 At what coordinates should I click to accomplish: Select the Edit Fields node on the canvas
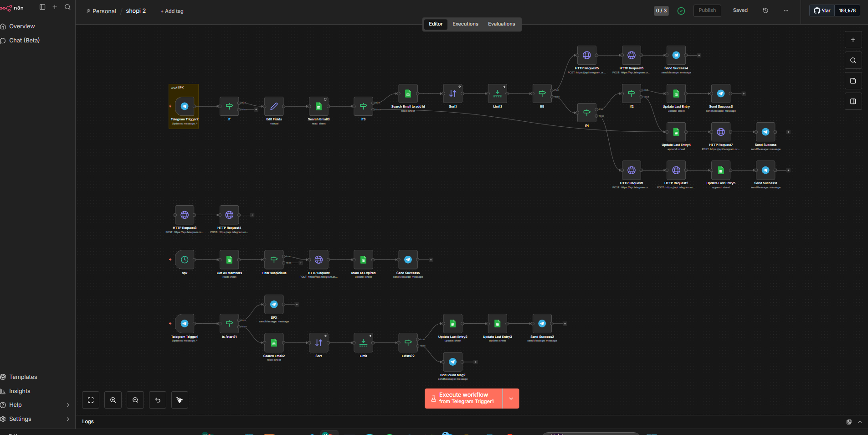point(274,107)
